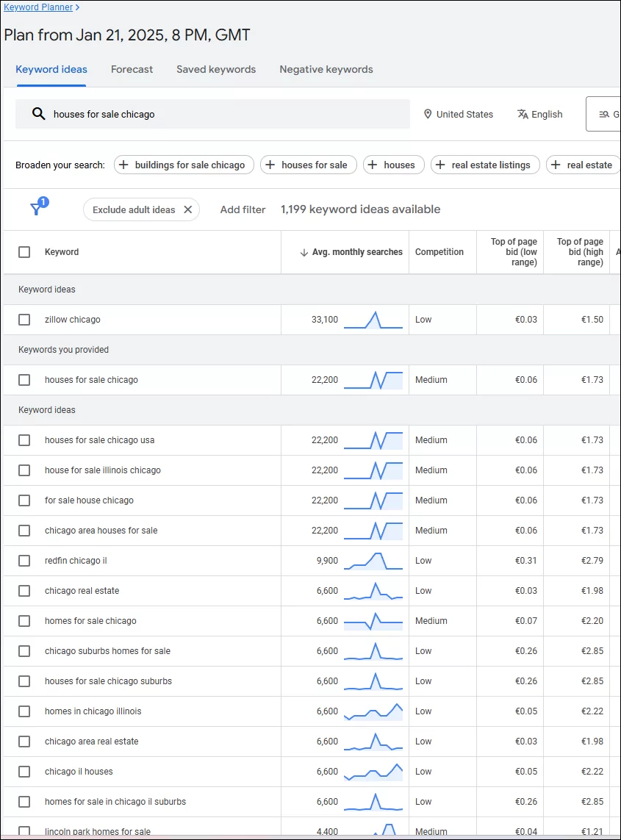Click plus icon on houses for sale chip

[x=270, y=165]
